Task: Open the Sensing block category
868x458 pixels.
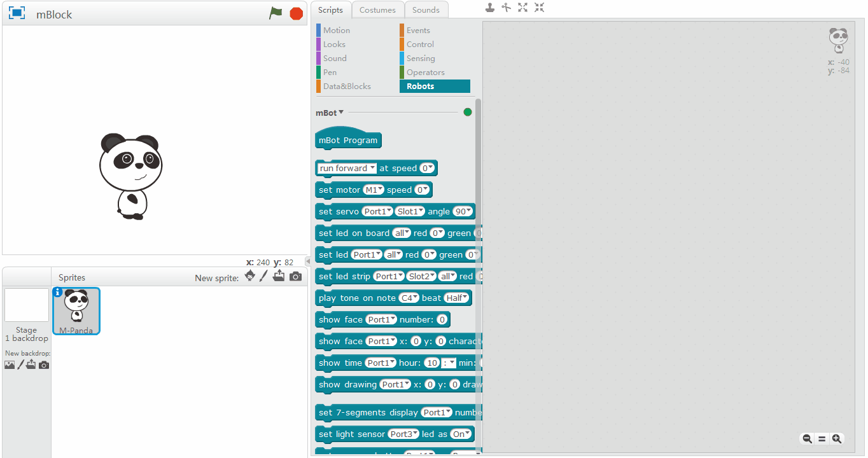Action: [421, 58]
